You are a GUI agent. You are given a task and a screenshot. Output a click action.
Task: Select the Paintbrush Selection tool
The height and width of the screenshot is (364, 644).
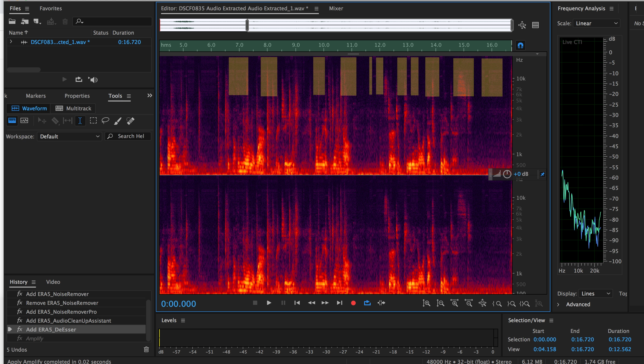pyautogui.click(x=118, y=121)
